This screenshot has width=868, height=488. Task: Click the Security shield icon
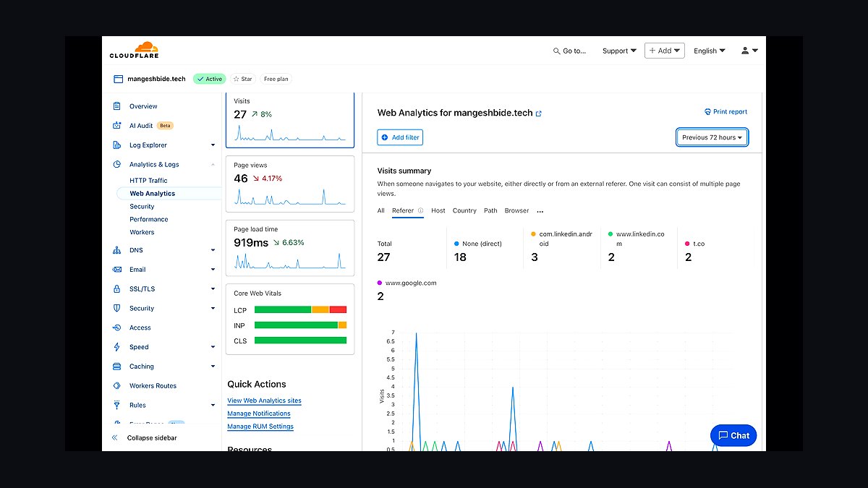pyautogui.click(x=117, y=309)
